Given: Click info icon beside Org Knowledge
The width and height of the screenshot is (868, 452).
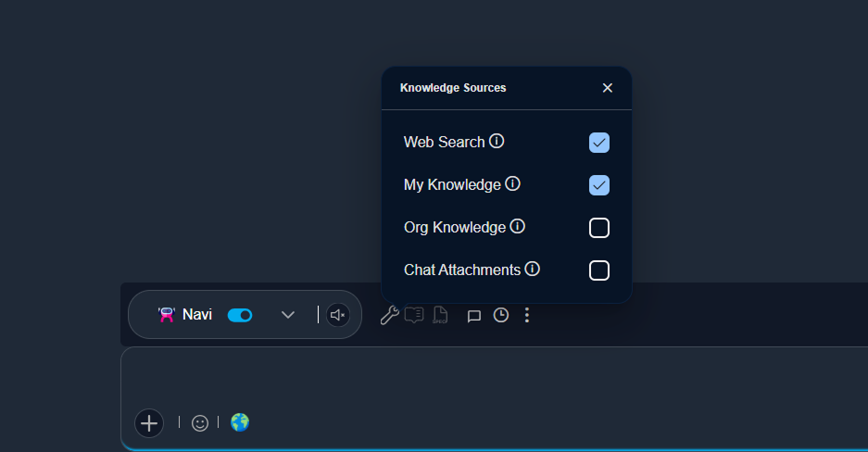Looking at the screenshot, I should (518, 227).
